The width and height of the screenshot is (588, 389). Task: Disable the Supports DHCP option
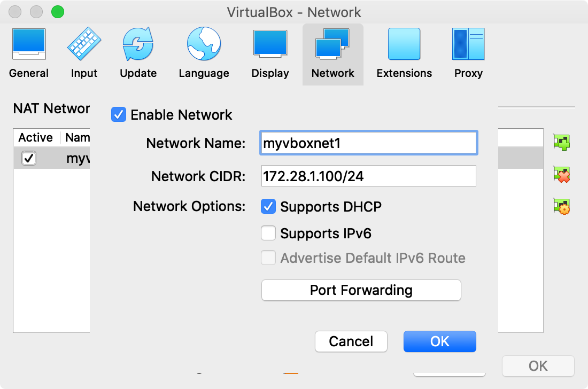[x=268, y=207]
